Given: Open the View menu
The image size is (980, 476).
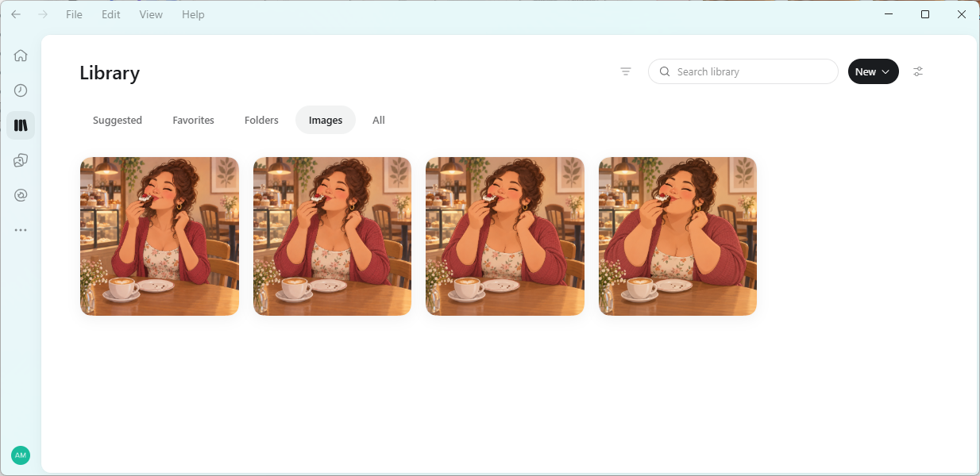Looking at the screenshot, I should coord(151,14).
